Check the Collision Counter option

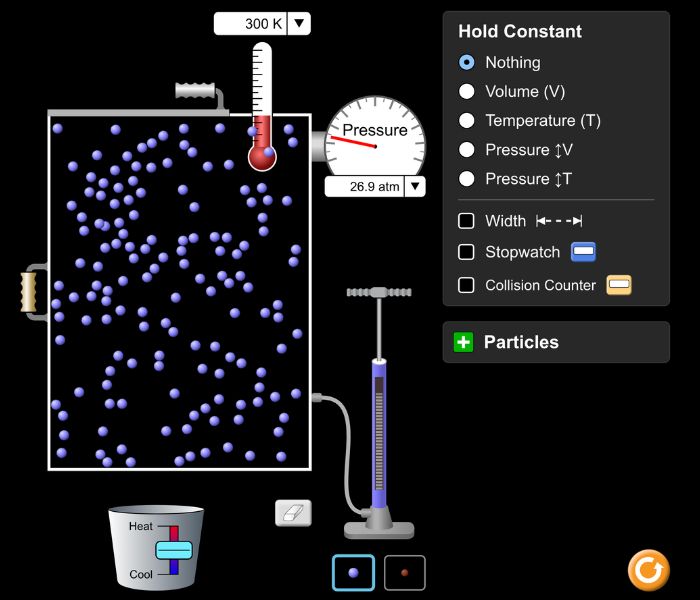click(x=466, y=285)
